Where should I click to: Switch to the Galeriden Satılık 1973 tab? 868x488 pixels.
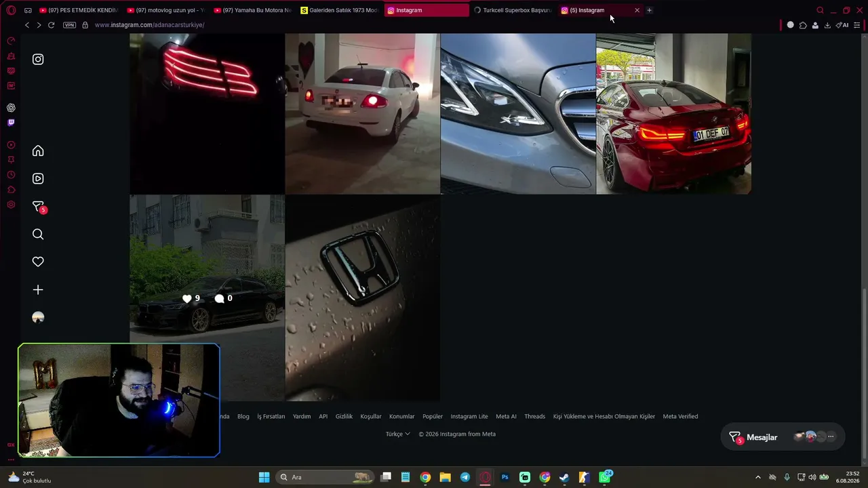pyautogui.click(x=339, y=10)
